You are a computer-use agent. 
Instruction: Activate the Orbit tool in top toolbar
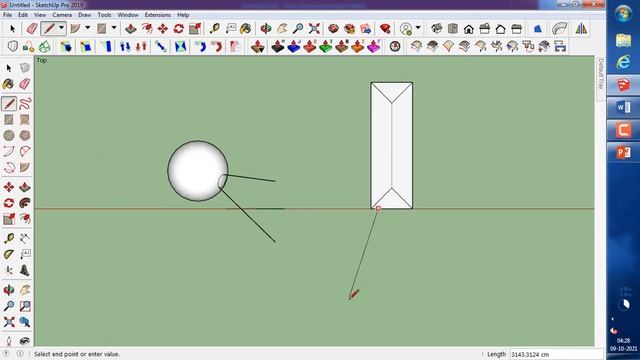coord(266,29)
